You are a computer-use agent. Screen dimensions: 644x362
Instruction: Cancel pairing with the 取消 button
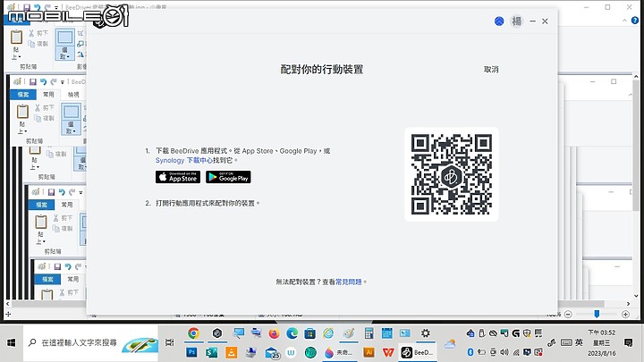point(491,70)
